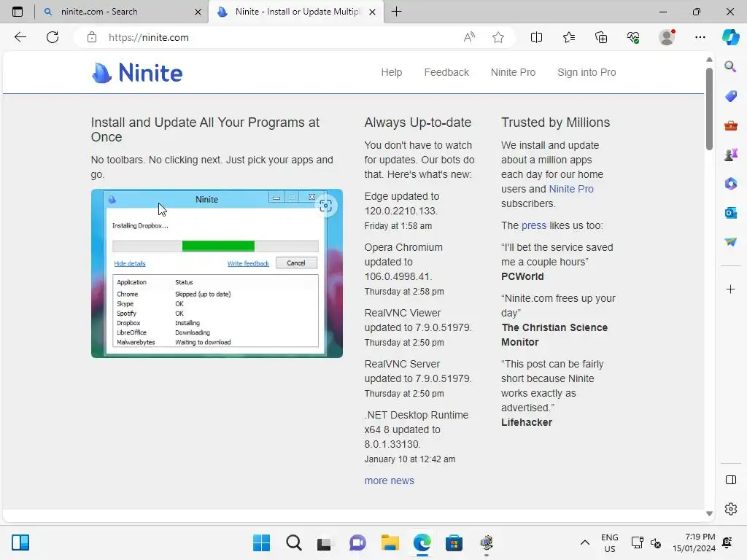Open Windows Start menu

[x=261, y=542]
